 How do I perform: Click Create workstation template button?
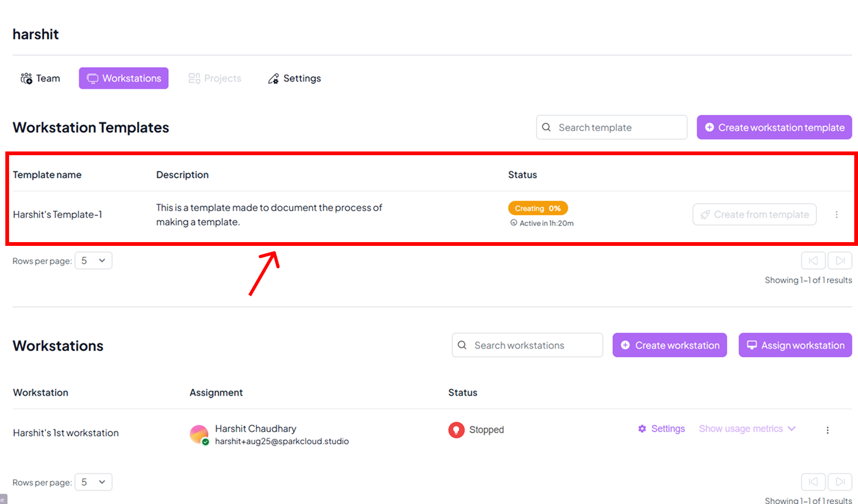click(774, 127)
